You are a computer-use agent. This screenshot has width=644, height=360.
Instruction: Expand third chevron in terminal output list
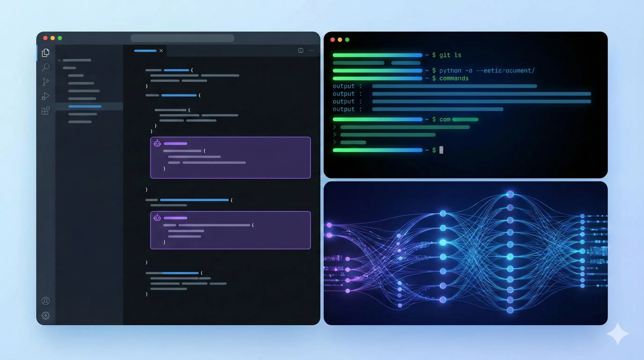tap(334, 142)
